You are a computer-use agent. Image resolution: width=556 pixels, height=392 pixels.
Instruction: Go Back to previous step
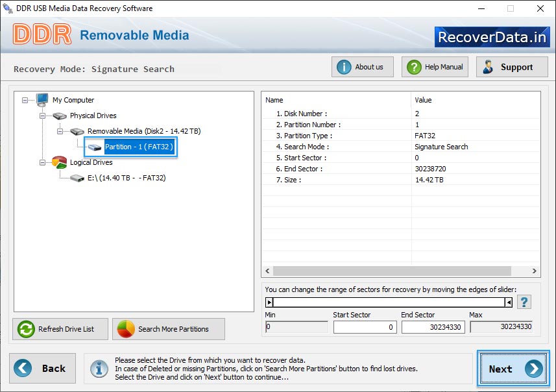click(43, 368)
